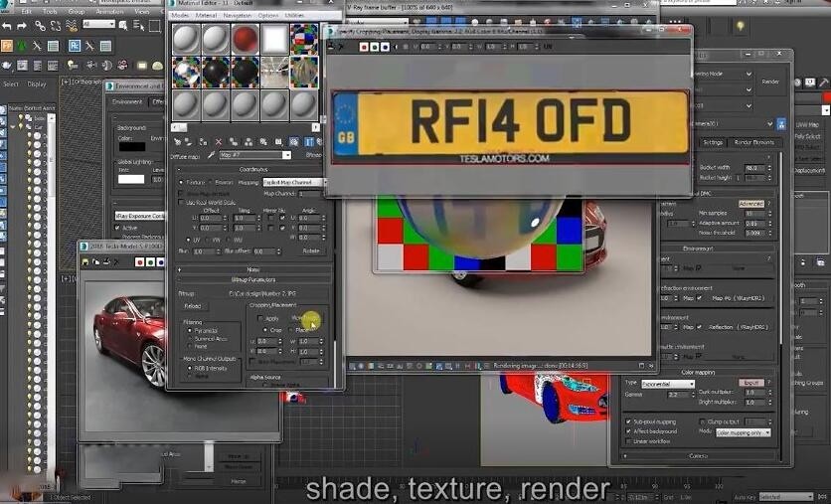Switch to Render Elements tab
Screen dimensions: 831x504
click(753, 142)
